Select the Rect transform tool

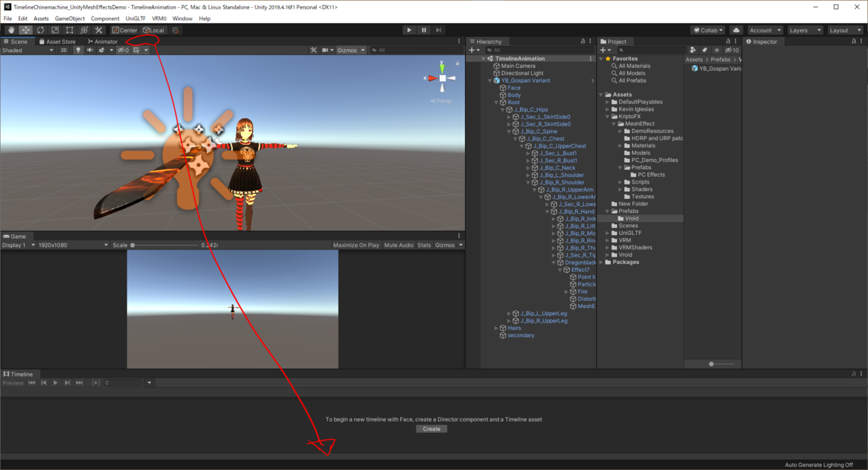coord(69,30)
